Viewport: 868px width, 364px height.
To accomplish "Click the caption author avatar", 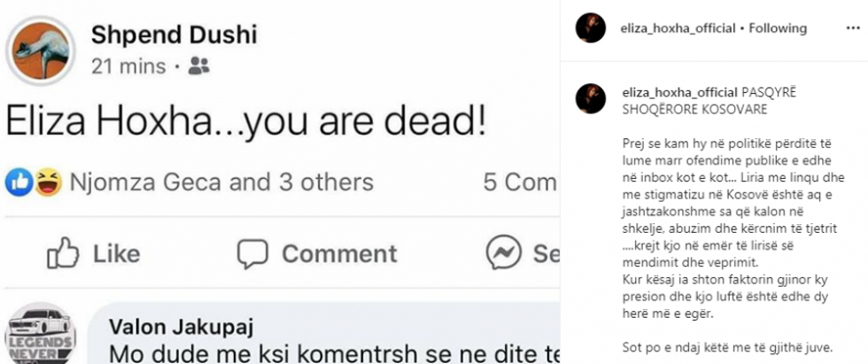I will (x=591, y=99).
